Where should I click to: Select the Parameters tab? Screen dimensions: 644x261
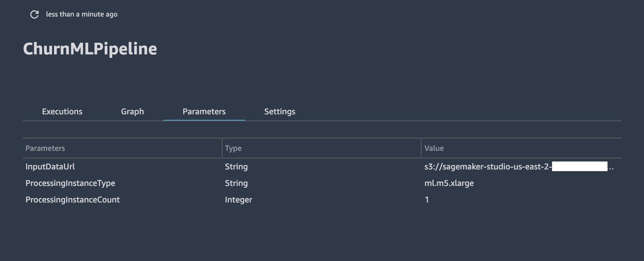204,112
